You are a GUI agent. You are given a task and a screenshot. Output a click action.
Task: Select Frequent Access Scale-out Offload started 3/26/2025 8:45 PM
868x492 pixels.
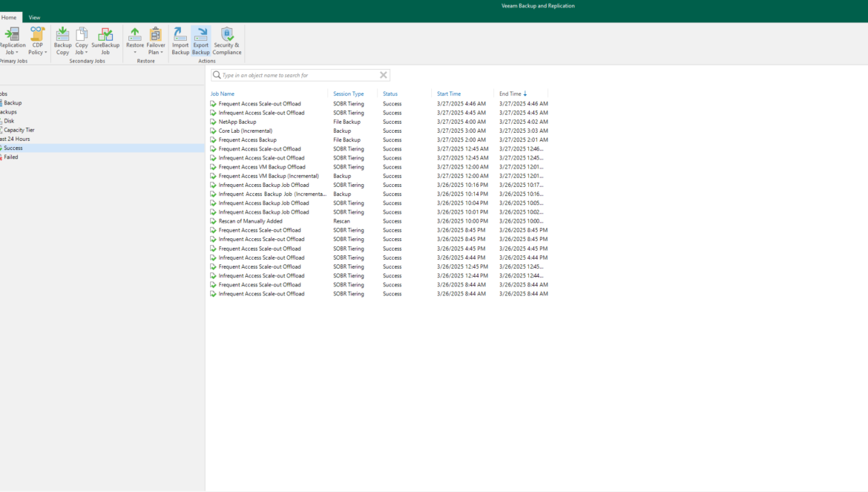click(x=260, y=230)
